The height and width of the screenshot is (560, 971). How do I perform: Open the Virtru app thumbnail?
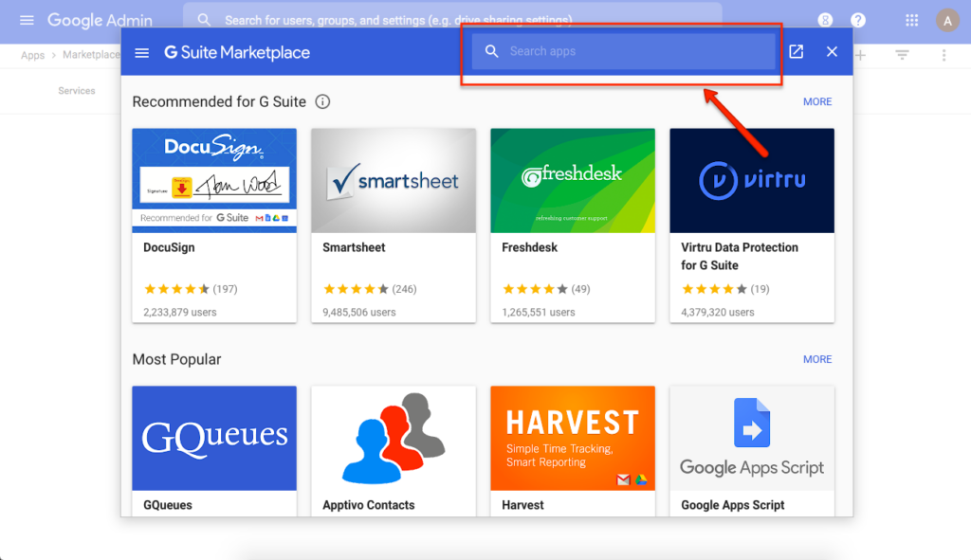coord(752,181)
